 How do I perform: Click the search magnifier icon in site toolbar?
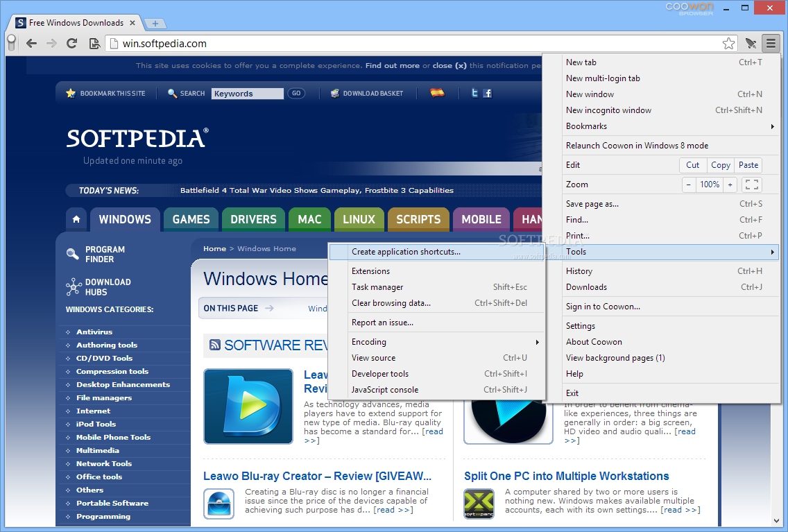point(172,93)
